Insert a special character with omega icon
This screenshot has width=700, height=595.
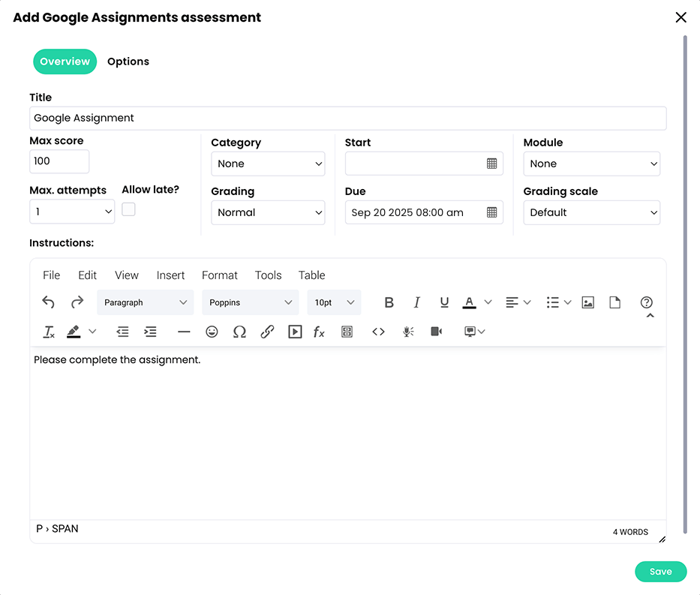(240, 332)
